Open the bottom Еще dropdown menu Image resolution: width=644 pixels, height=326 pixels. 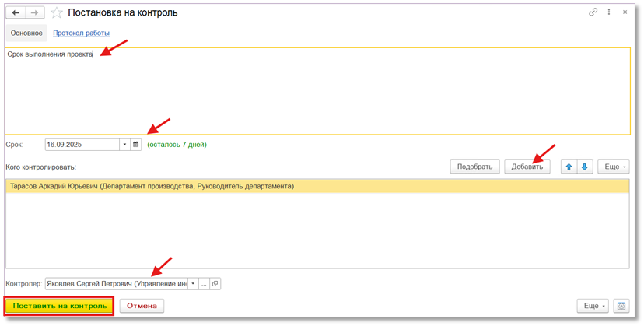pyautogui.click(x=592, y=306)
